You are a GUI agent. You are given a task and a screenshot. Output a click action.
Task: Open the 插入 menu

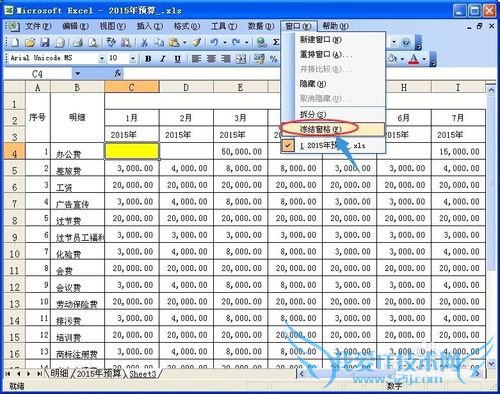pos(150,26)
